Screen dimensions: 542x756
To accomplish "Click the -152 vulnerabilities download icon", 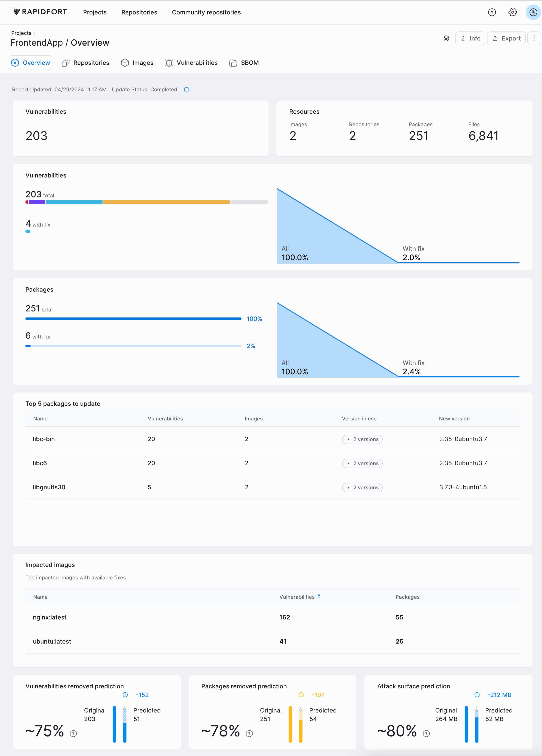I will pyautogui.click(x=125, y=695).
